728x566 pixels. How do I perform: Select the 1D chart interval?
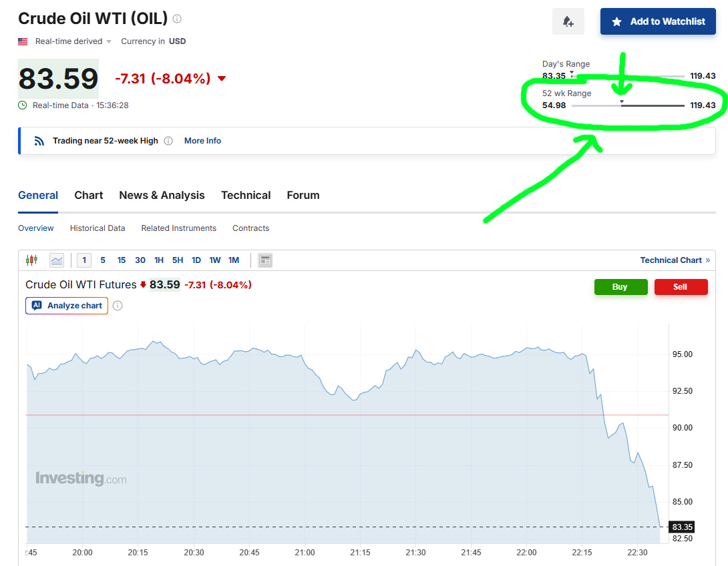coord(196,260)
